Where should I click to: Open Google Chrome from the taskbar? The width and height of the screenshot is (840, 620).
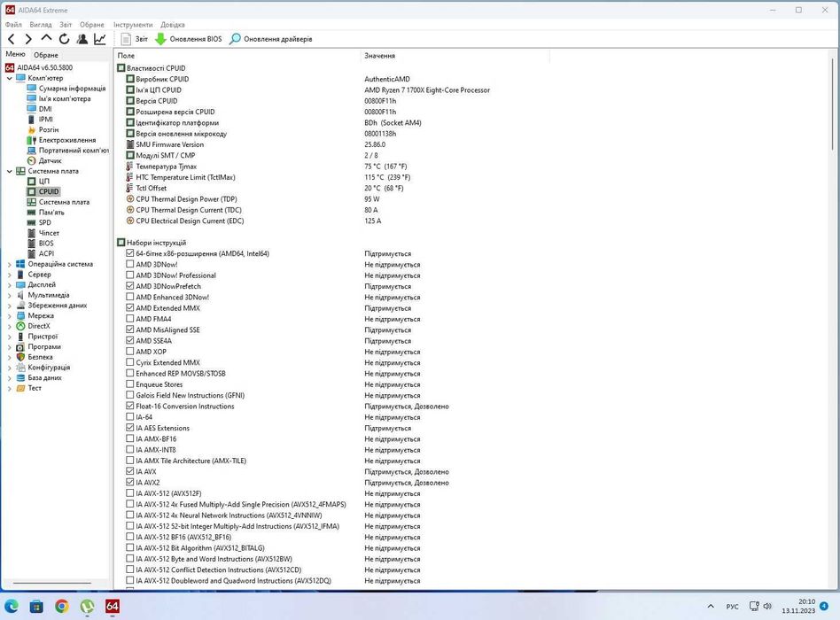[62, 606]
